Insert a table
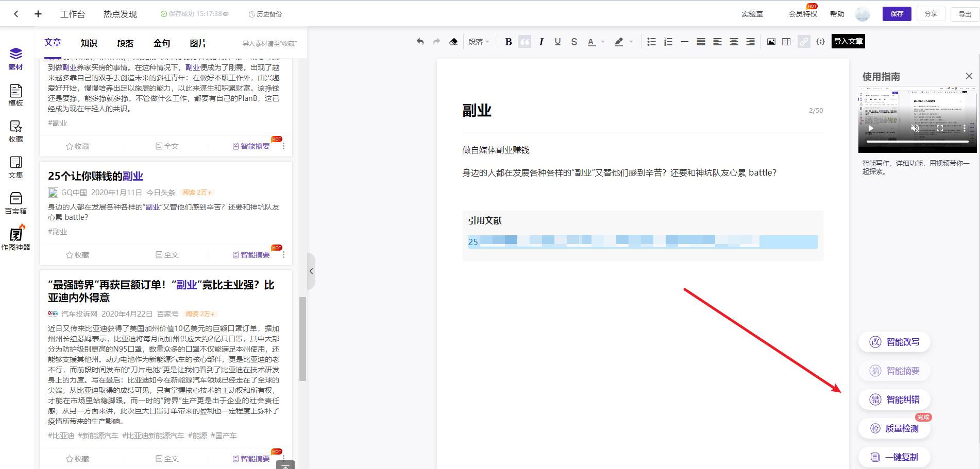The width and height of the screenshot is (980, 469). click(786, 41)
